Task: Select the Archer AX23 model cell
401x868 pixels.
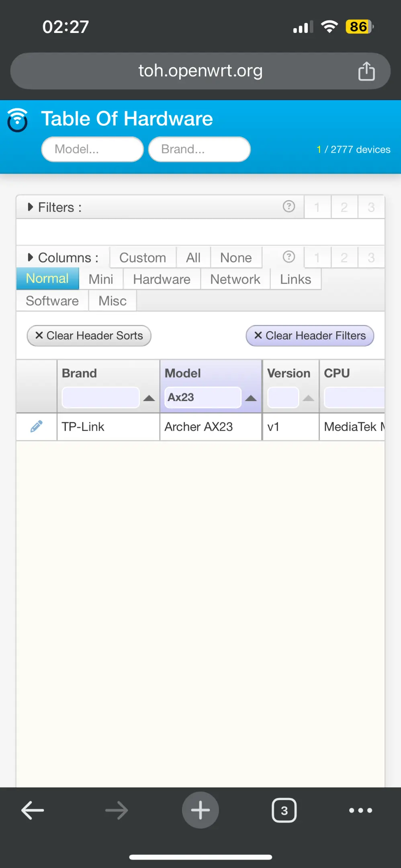Action: 211,427
